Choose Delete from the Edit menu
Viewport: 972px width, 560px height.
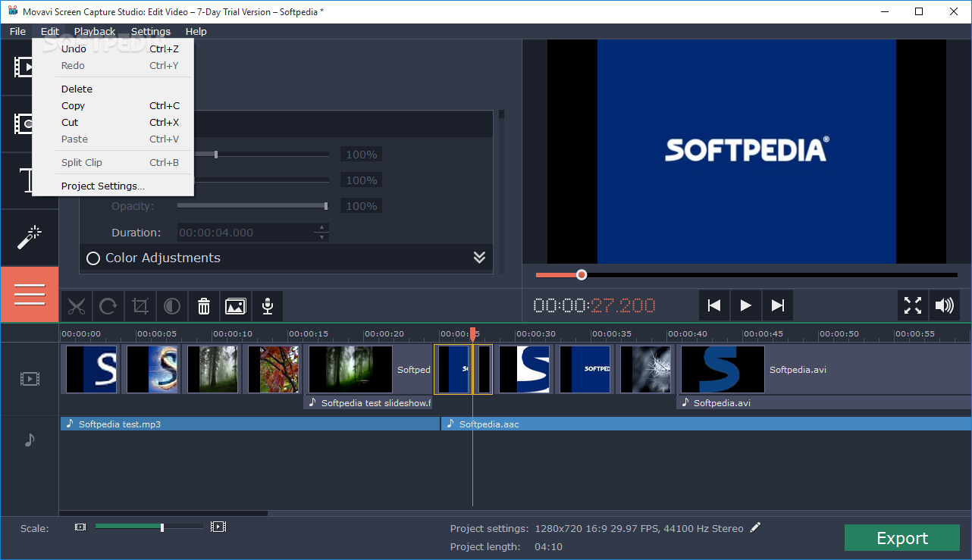pos(113,89)
